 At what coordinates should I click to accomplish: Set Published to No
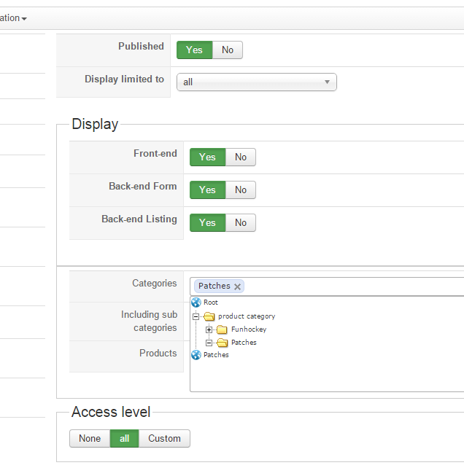click(x=228, y=50)
